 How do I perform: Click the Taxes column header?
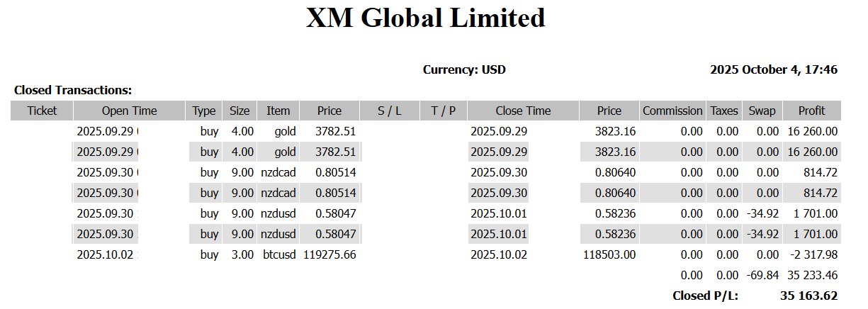point(724,111)
